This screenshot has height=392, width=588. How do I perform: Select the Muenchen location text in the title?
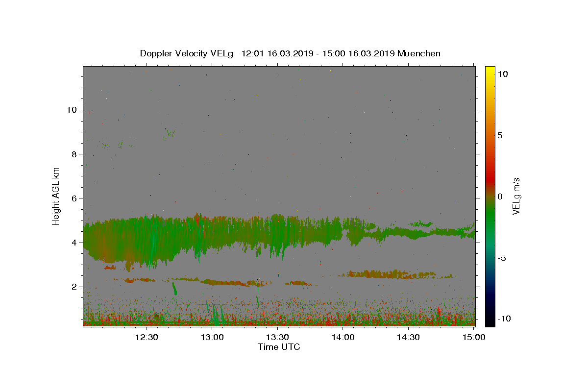tap(419, 53)
